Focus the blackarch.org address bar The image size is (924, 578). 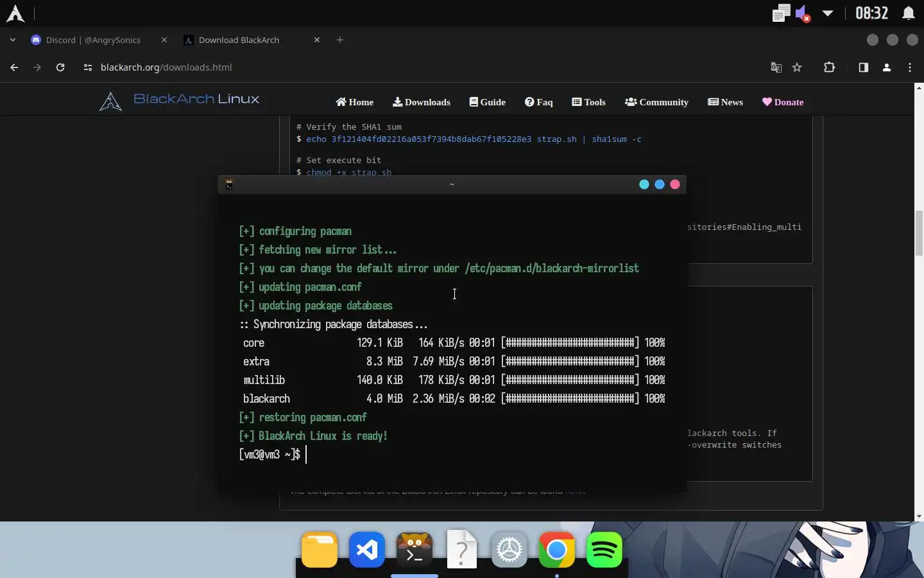(x=424, y=67)
